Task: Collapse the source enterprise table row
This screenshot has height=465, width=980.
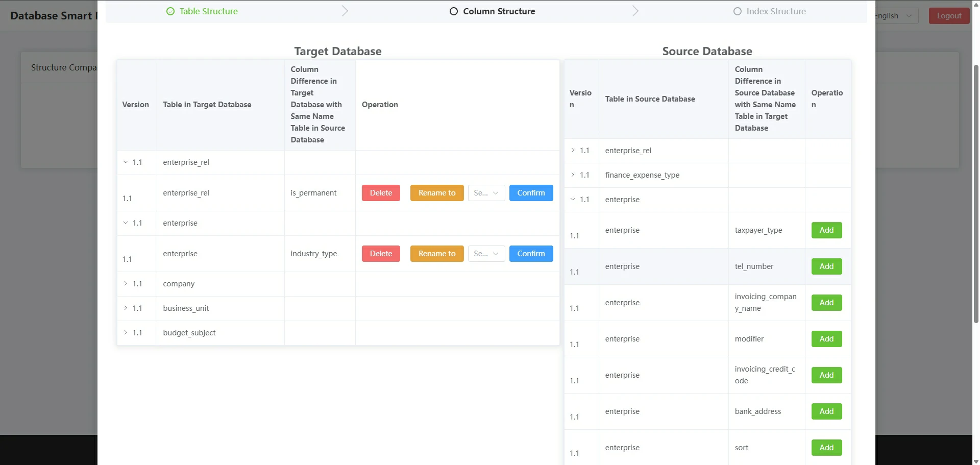Action: [x=573, y=200]
